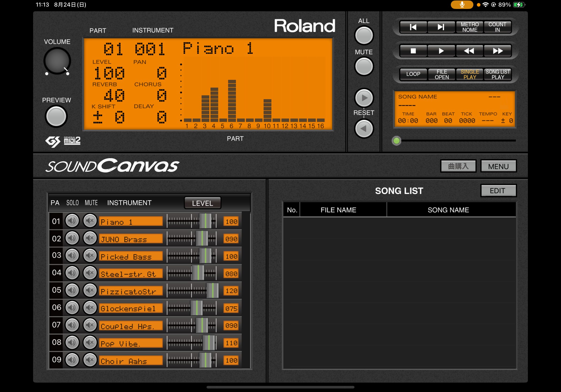Solo part 04 Steel-str.Gt

tap(72, 273)
